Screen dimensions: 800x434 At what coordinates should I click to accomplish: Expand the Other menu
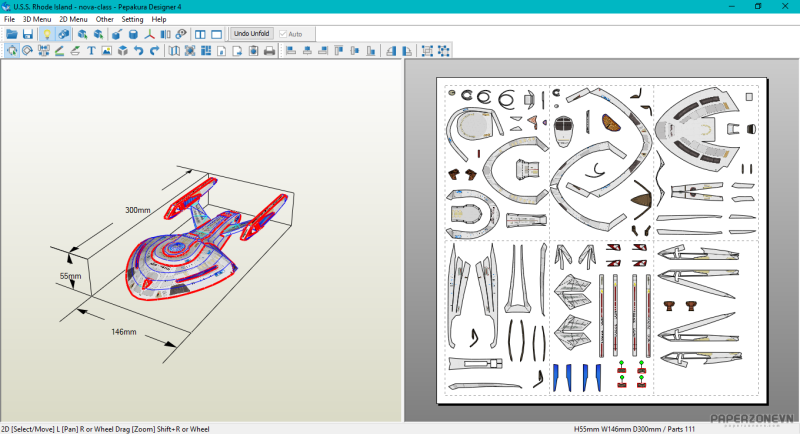104,19
